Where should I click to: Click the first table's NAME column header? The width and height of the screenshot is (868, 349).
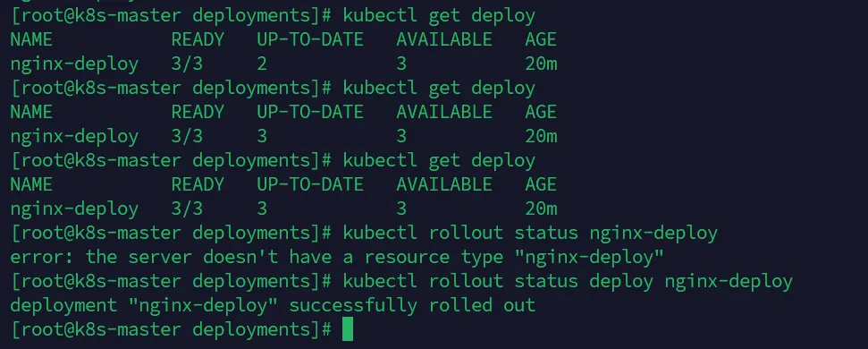click(x=31, y=40)
